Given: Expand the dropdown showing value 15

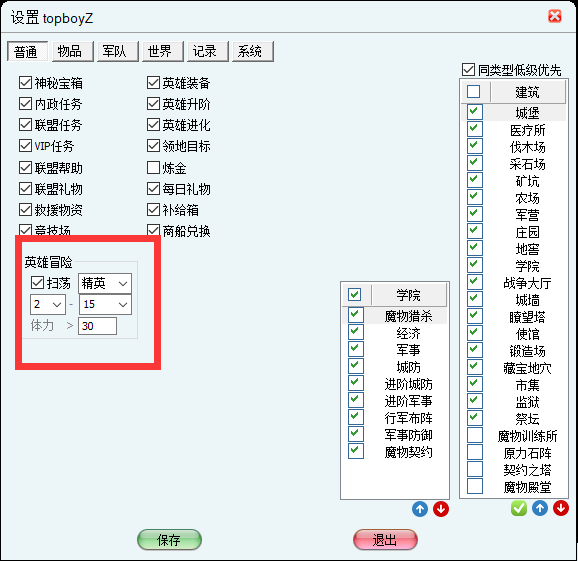Looking at the screenshot, I should 105,304.
